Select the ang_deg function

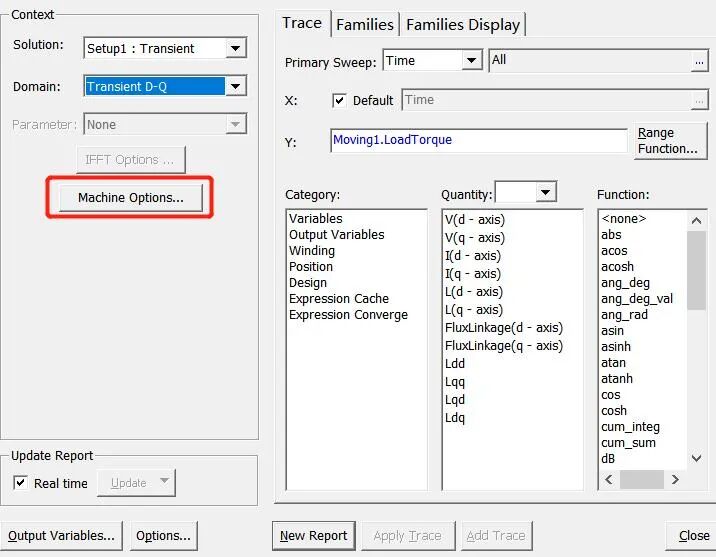625,283
